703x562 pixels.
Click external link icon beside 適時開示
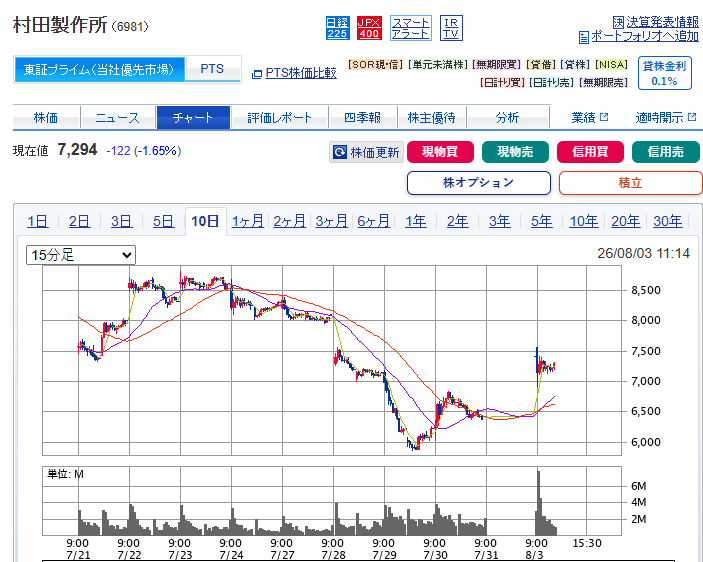coord(692,117)
